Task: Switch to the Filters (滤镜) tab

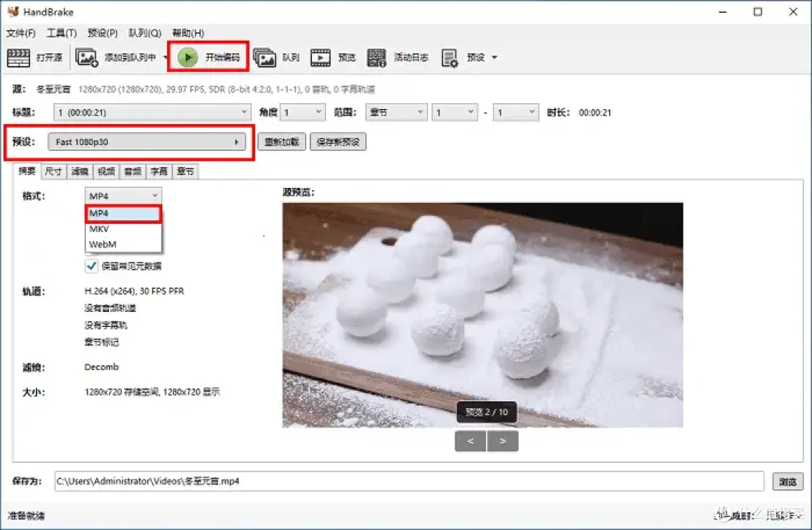Action: click(80, 171)
